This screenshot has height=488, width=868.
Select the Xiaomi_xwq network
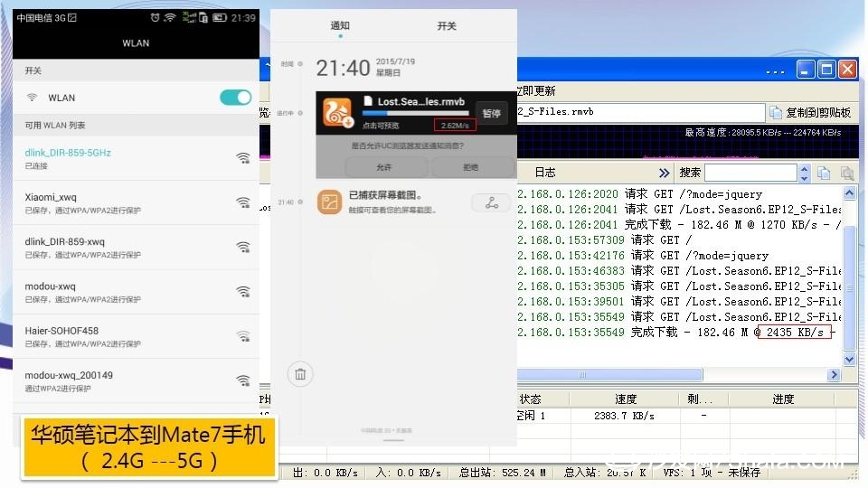pyautogui.click(x=137, y=202)
